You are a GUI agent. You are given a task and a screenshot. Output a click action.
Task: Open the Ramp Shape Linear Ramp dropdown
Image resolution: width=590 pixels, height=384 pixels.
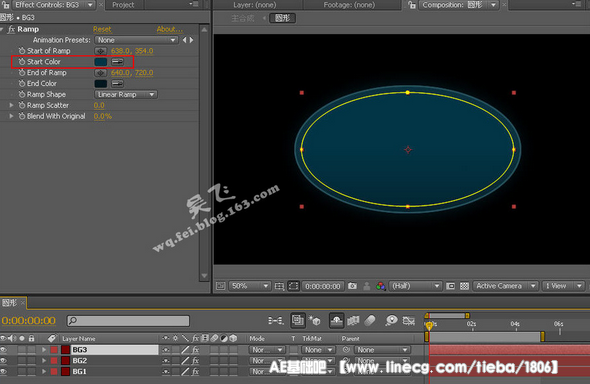(x=125, y=94)
